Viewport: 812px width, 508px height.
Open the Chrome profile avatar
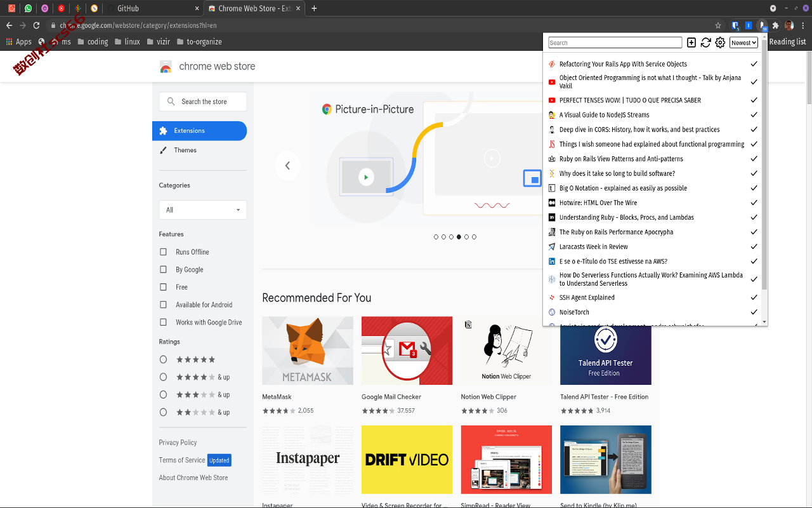[789, 25]
